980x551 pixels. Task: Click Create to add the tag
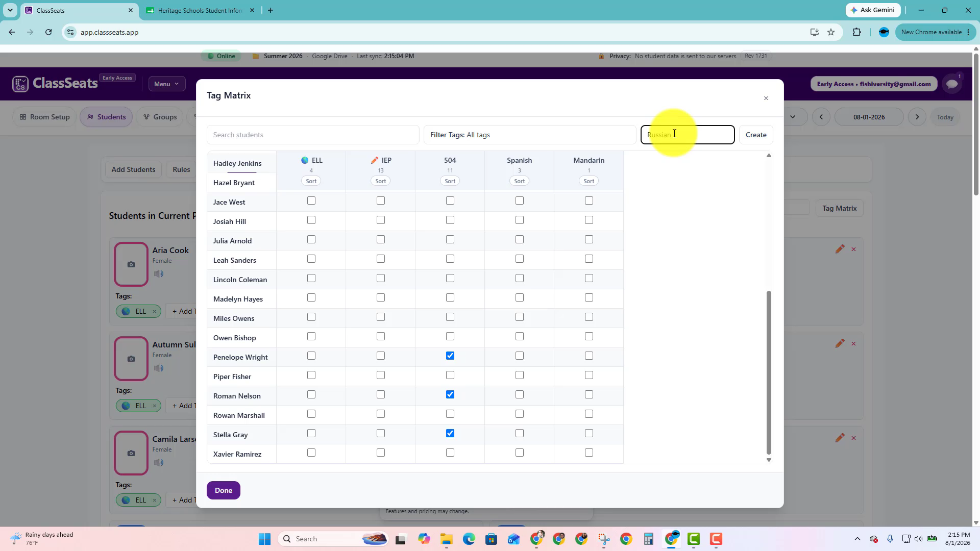click(756, 135)
